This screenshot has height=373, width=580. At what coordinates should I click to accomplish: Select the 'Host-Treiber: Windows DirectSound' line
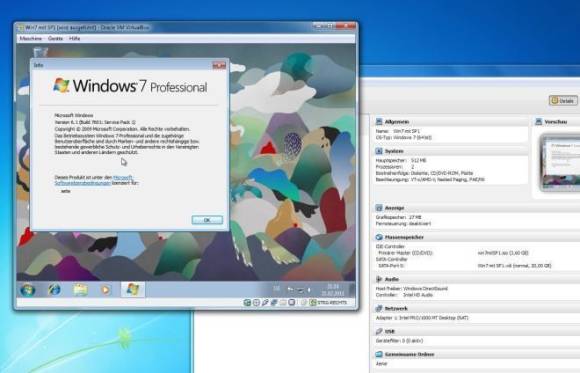coord(412,289)
